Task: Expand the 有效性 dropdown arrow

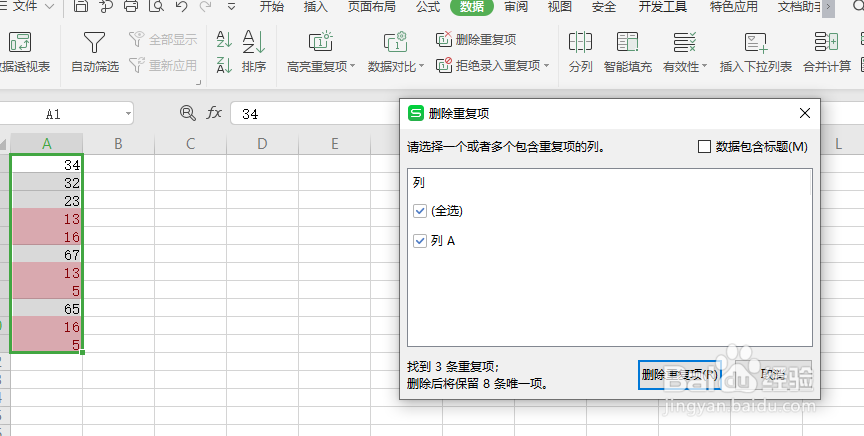Action: (704, 67)
